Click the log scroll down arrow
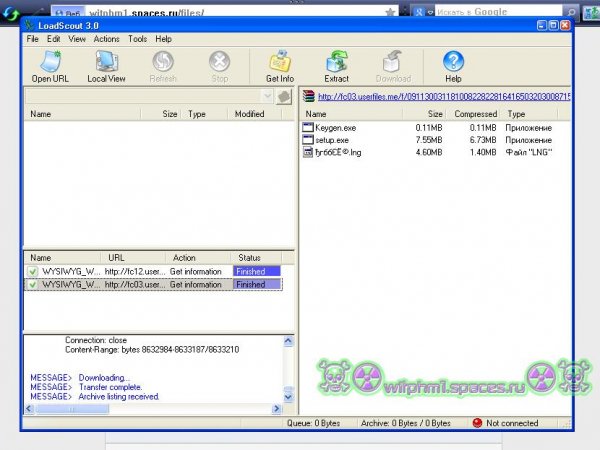 pos(288,397)
